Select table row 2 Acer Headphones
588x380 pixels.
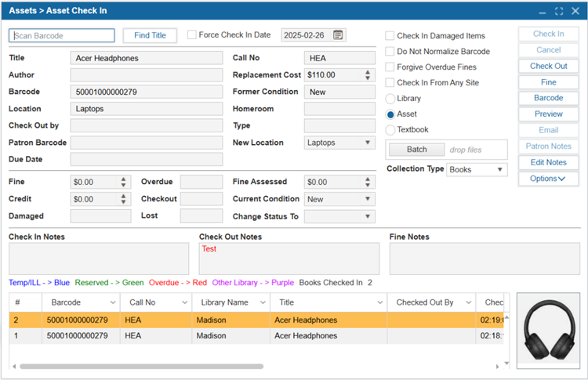(x=256, y=320)
